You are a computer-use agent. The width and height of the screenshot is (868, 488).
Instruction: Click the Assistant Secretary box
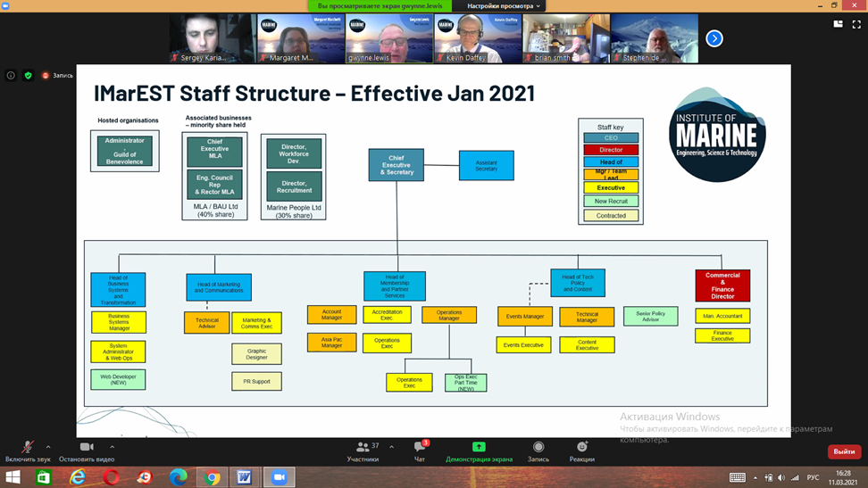click(x=486, y=165)
